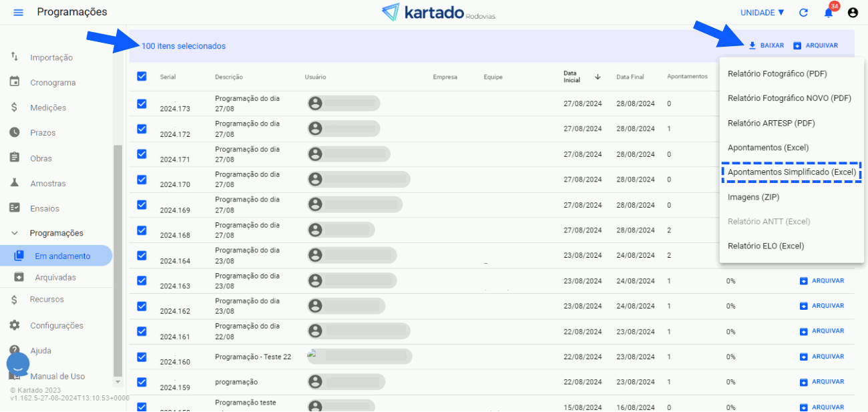Uncheck the select-all header checkbox
The image size is (868, 412).
point(142,76)
